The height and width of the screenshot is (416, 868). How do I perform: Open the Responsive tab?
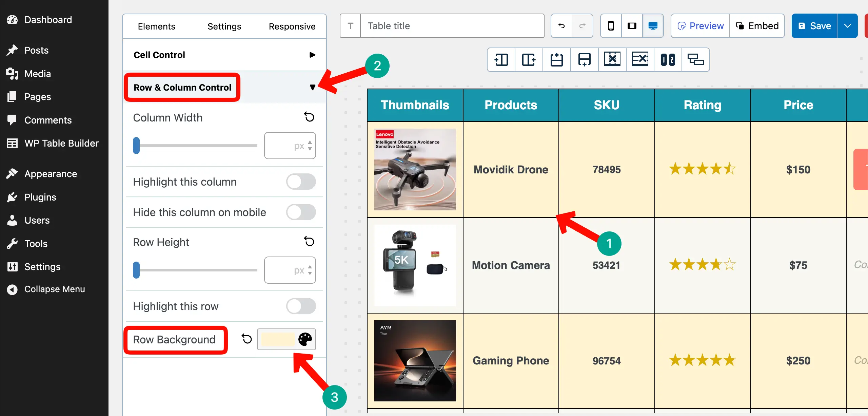pyautogui.click(x=292, y=26)
